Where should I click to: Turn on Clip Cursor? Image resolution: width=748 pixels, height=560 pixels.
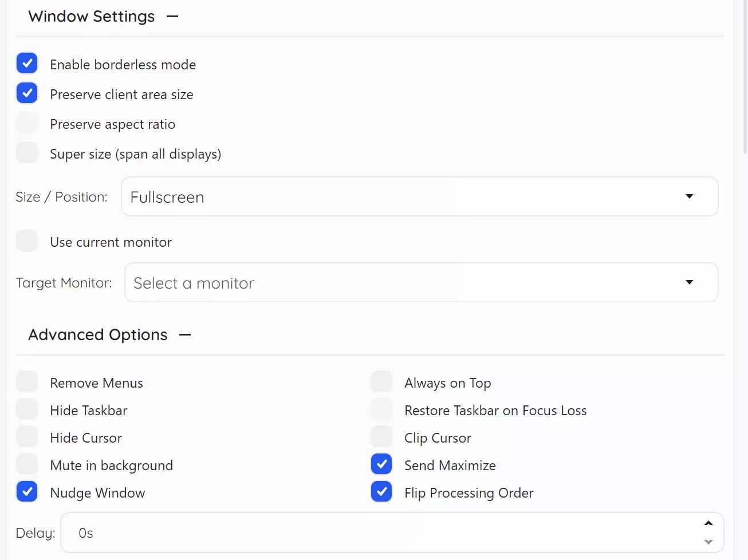381,437
